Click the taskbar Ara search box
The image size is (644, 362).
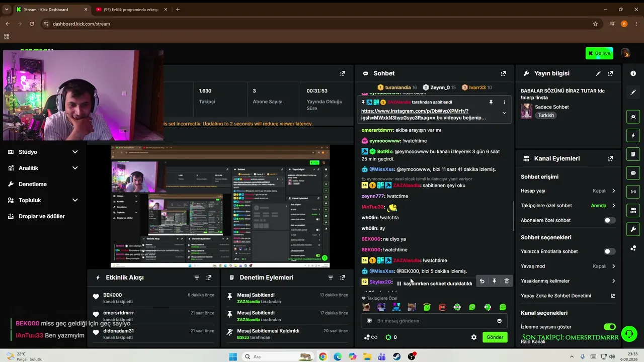pos(277,356)
